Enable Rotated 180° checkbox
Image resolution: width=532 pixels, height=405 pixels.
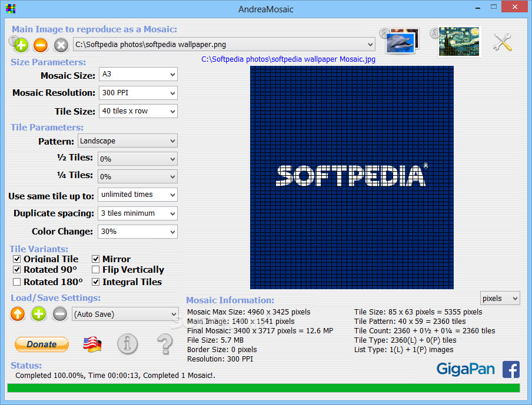[17, 282]
